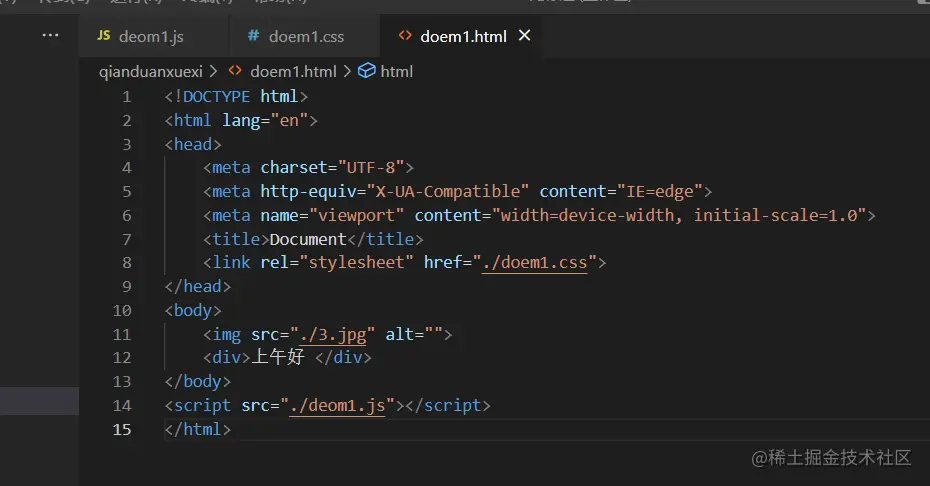Click the Document title text
The image size is (930, 486).
coord(308,239)
